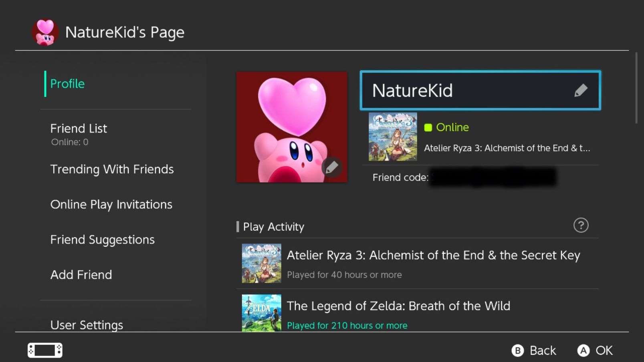This screenshot has height=362, width=644.
Task: Select the Profile menu item
Action: pyautogui.click(x=67, y=84)
